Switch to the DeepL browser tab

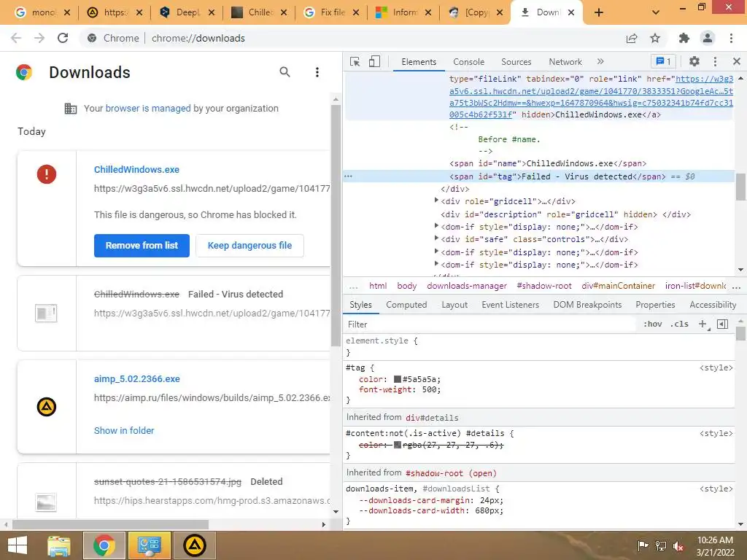[x=187, y=12]
